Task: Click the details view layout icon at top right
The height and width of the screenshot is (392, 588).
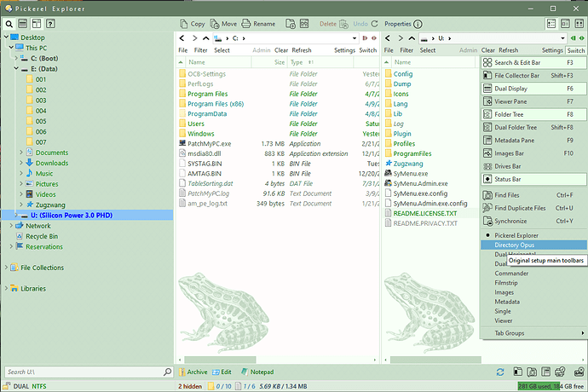Action: [x=551, y=24]
